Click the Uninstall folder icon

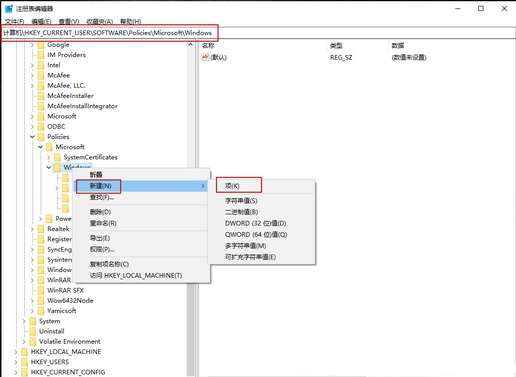click(x=33, y=331)
